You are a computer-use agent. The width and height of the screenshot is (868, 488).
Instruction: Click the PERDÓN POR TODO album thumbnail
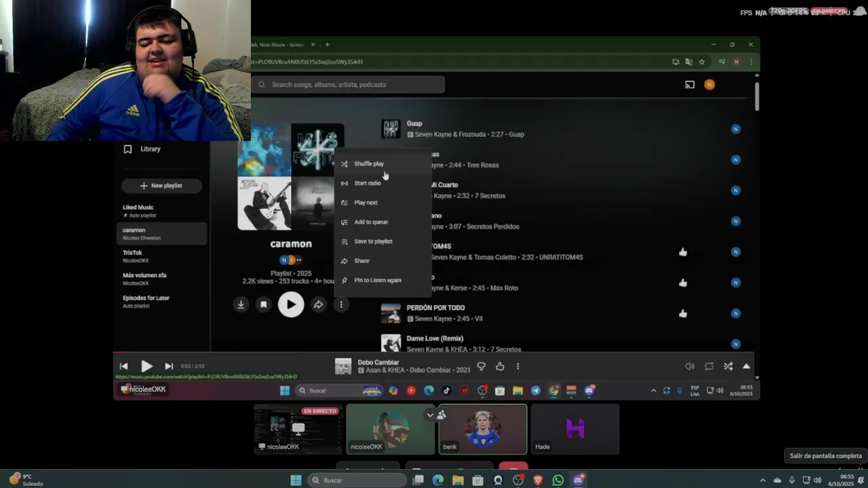(391, 313)
